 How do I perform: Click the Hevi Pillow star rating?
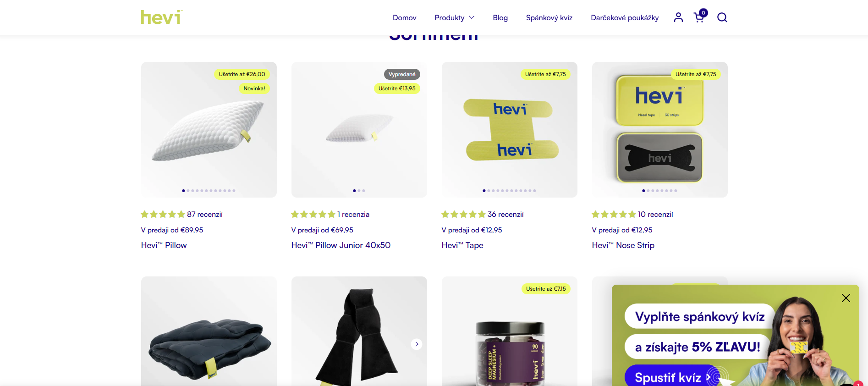(x=163, y=214)
